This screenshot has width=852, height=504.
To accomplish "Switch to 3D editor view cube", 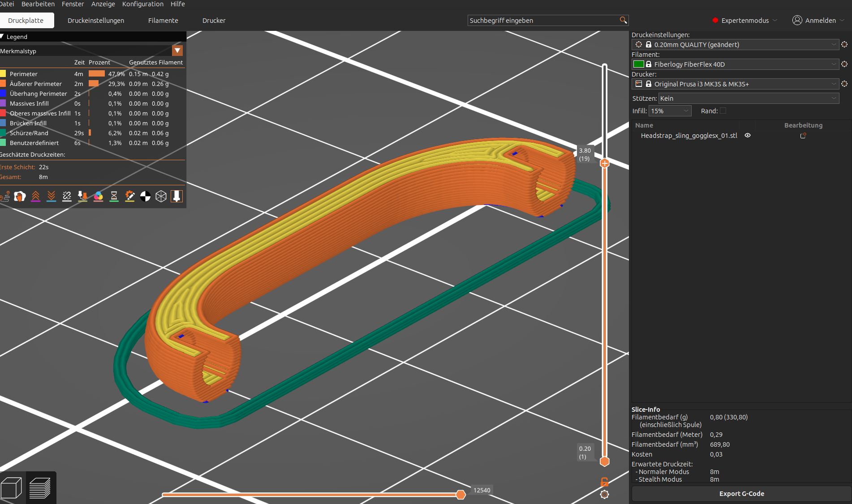I will pos(12,487).
